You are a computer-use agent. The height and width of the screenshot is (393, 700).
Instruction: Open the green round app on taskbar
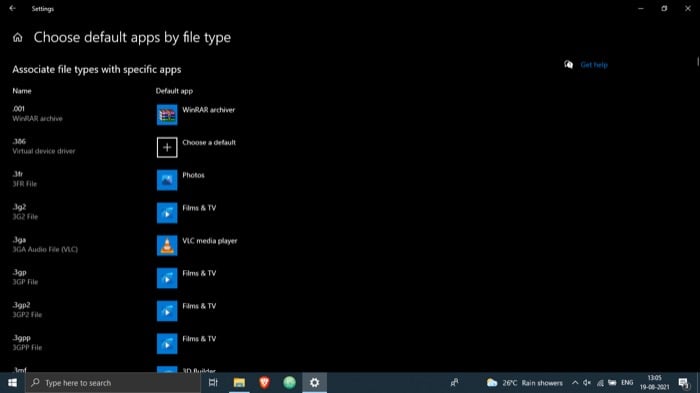289,383
